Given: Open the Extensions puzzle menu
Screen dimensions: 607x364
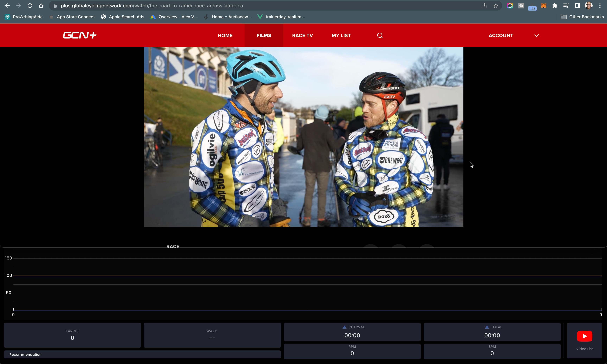Looking at the screenshot, I should (x=555, y=6).
